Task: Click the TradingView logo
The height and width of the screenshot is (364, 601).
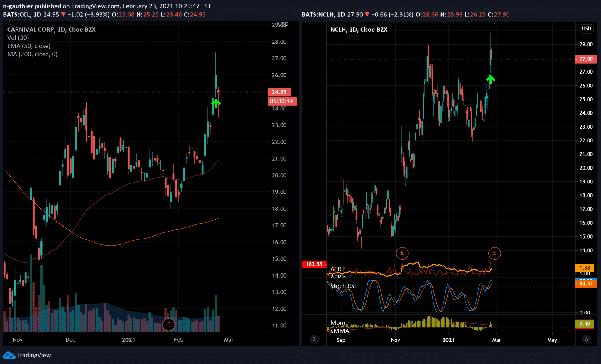Action: [x=9, y=355]
